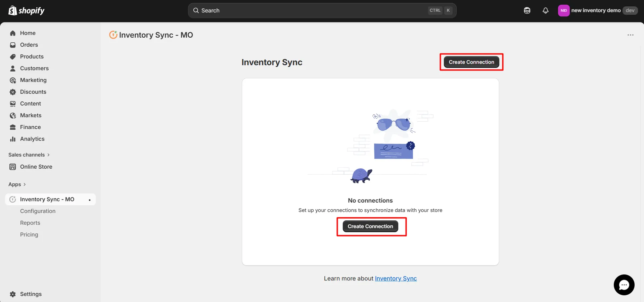Click the Shopify logo

point(26,11)
